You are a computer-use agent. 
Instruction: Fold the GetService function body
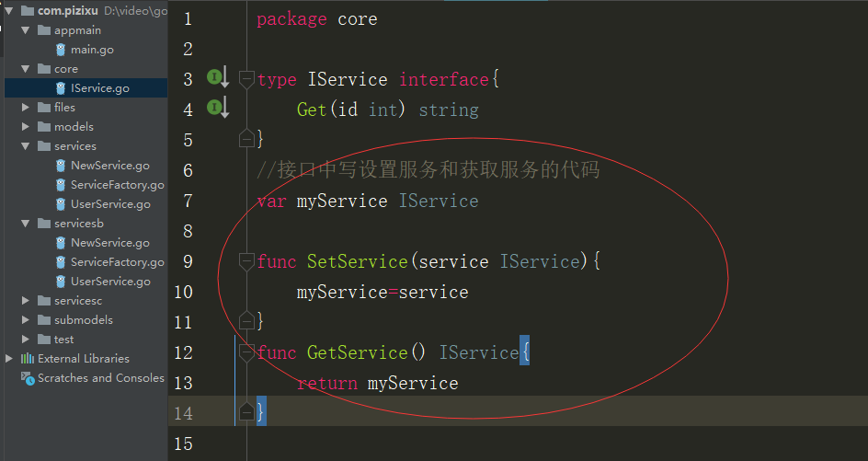246,352
